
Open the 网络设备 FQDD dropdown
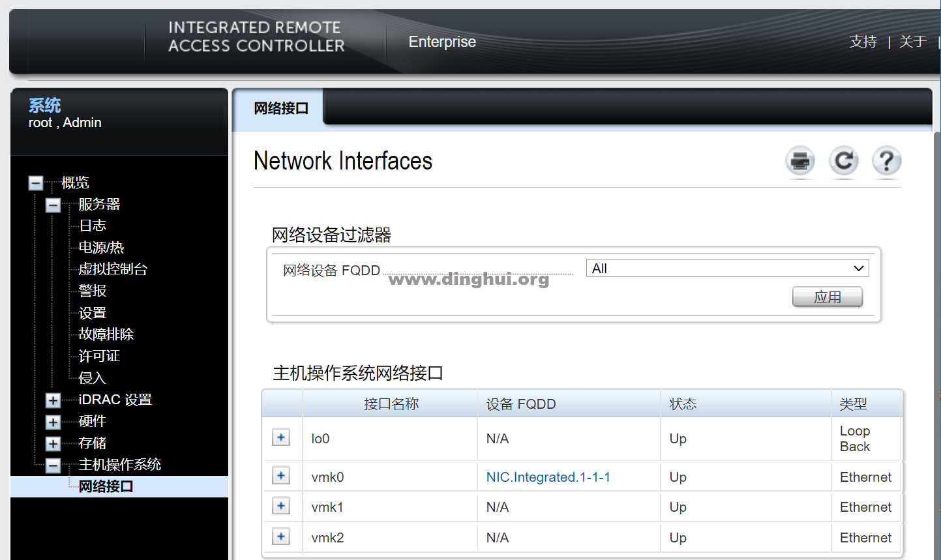[728, 269]
